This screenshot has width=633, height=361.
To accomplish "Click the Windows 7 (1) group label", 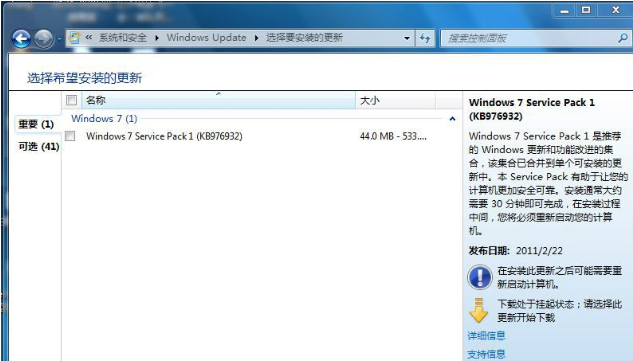I will [104, 118].
